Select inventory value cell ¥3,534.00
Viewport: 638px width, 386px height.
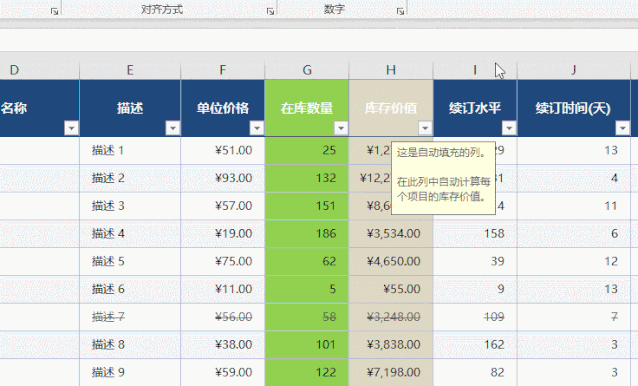(391, 233)
